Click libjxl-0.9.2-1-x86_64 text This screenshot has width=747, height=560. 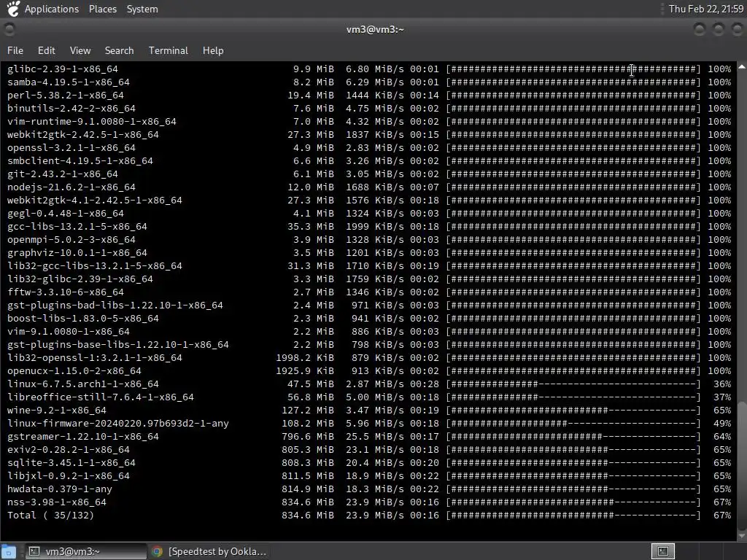(x=68, y=476)
